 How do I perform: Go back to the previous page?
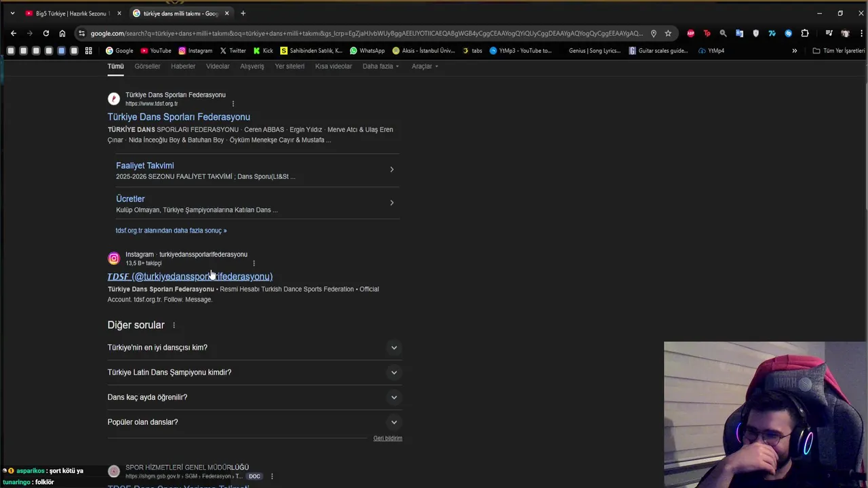point(13,33)
